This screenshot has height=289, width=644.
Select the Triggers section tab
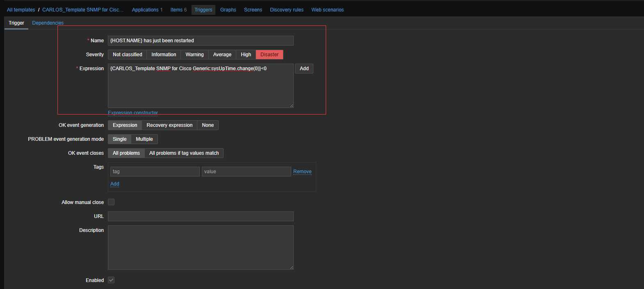coord(203,10)
